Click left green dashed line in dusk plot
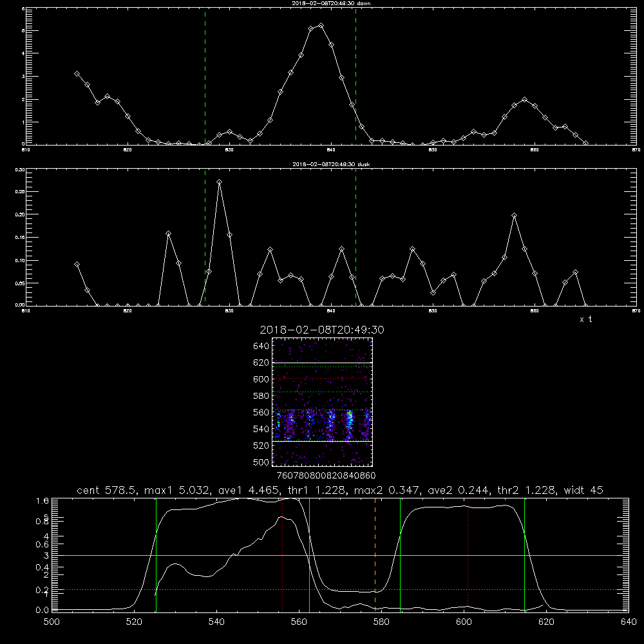The width and height of the screenshot is (644, 644). 205,238
